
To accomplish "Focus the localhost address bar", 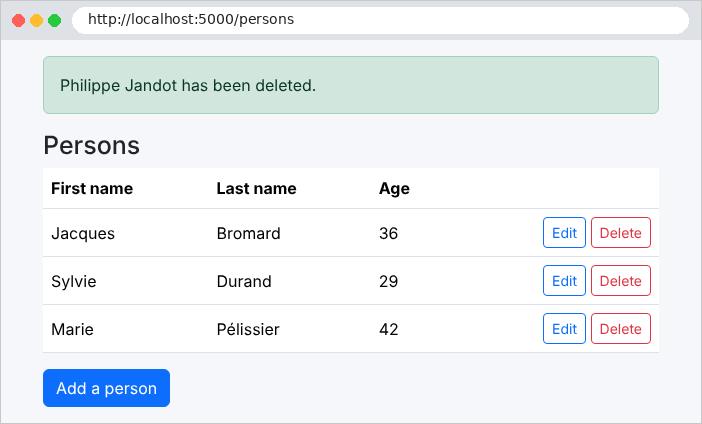I will (380, 20).
